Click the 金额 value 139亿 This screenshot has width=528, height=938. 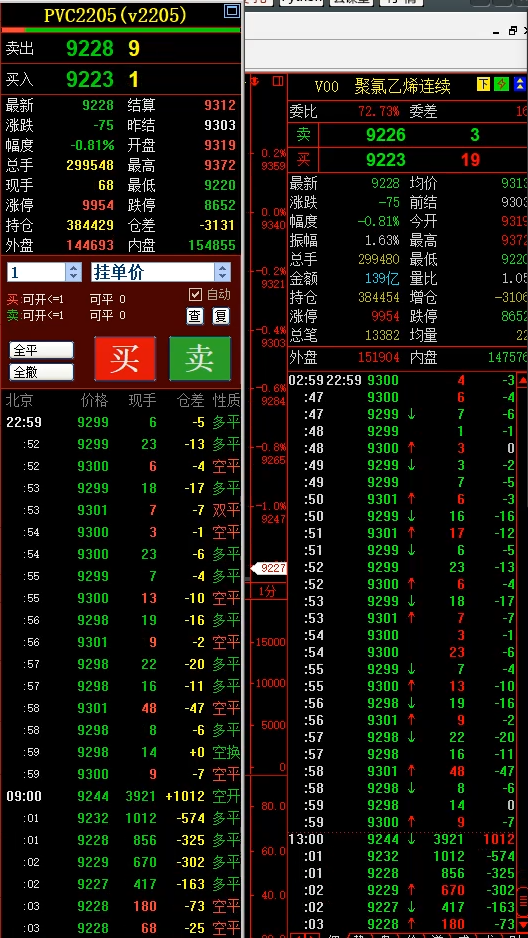point(382,278)
